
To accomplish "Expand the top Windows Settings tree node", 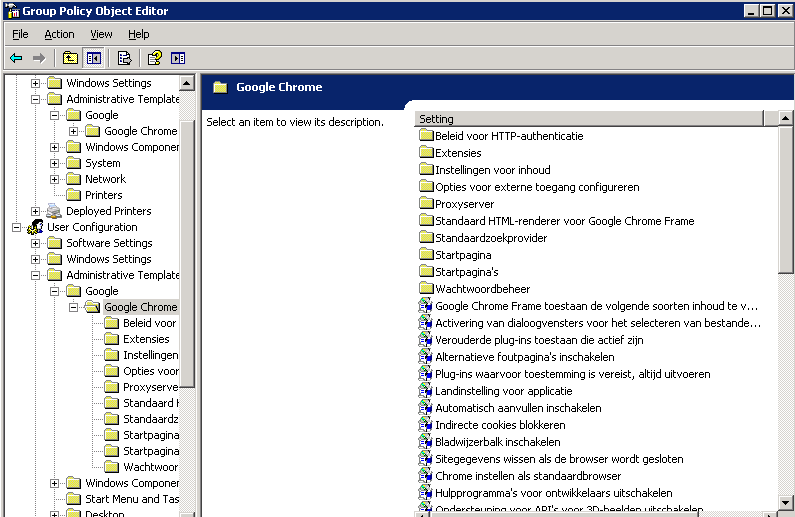I will (x=35, y=83).
